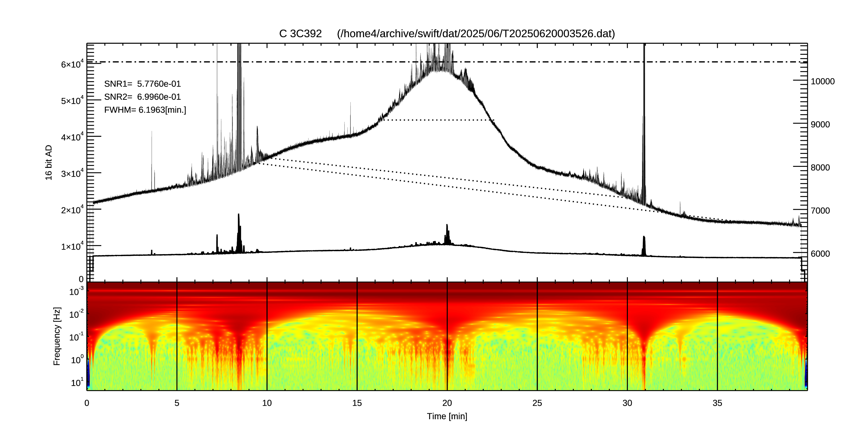868x434 pixels.
Task: Click the 10^-2 frequency tick label
Action: (76, 314)
